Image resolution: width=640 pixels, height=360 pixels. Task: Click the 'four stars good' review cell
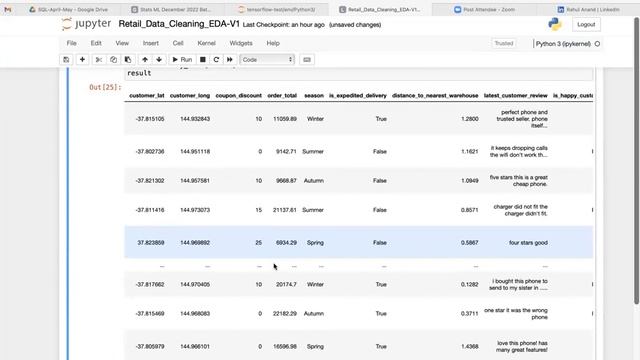[x=528, y=243]
